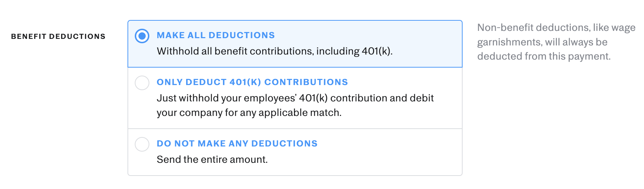Click the 'Just withhold your employees' description line

tap(295, 98)
